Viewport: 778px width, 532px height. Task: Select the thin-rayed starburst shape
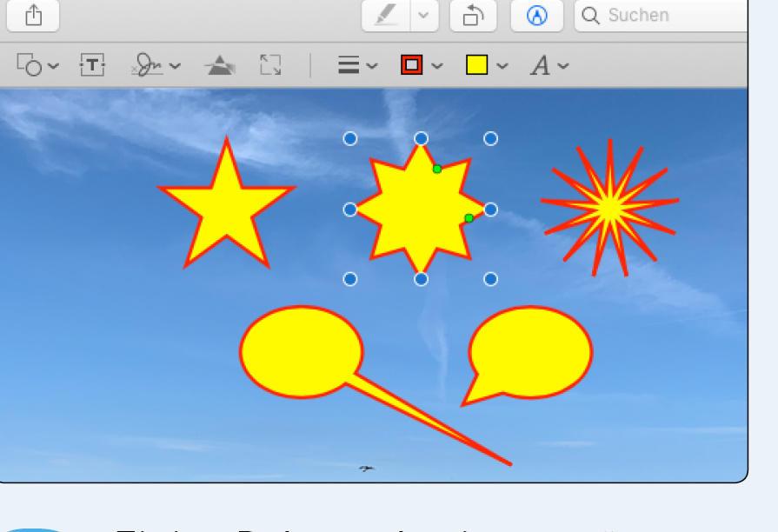609,208
